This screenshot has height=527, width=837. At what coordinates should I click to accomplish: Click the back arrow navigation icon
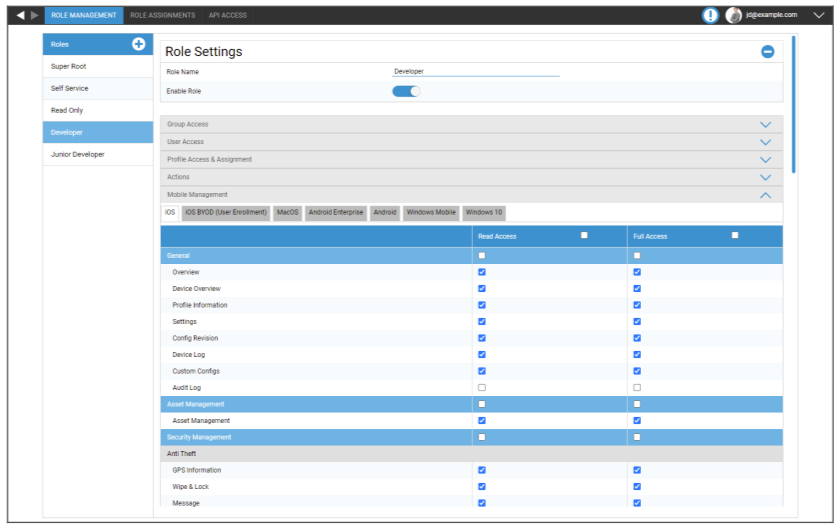coord(20,15)
